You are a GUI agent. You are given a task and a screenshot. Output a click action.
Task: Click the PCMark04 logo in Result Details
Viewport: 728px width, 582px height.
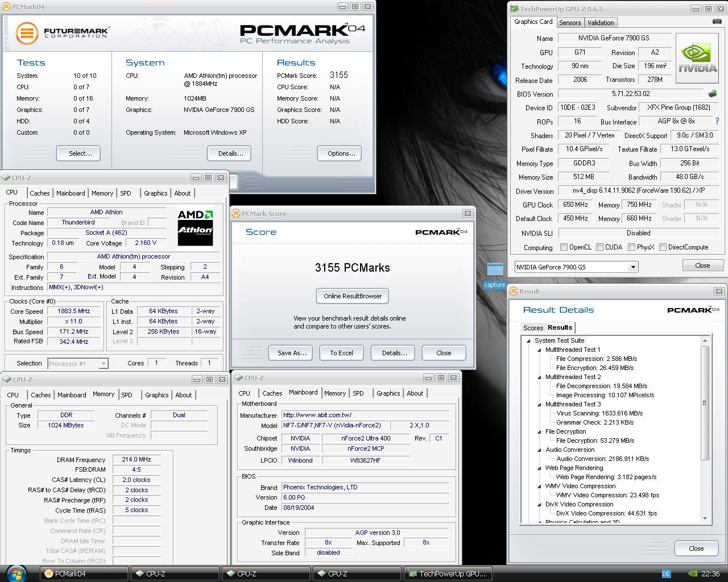point(693,310)
